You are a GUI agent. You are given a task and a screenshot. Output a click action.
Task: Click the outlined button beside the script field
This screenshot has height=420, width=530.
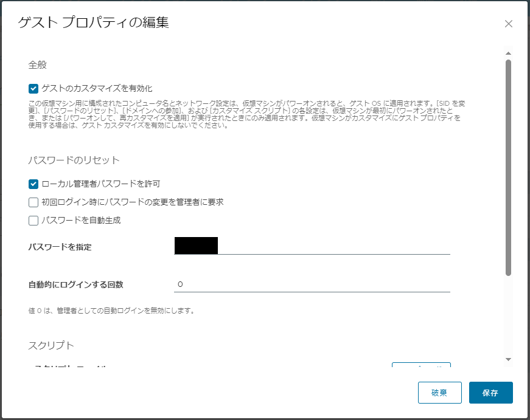click(422, 365)
